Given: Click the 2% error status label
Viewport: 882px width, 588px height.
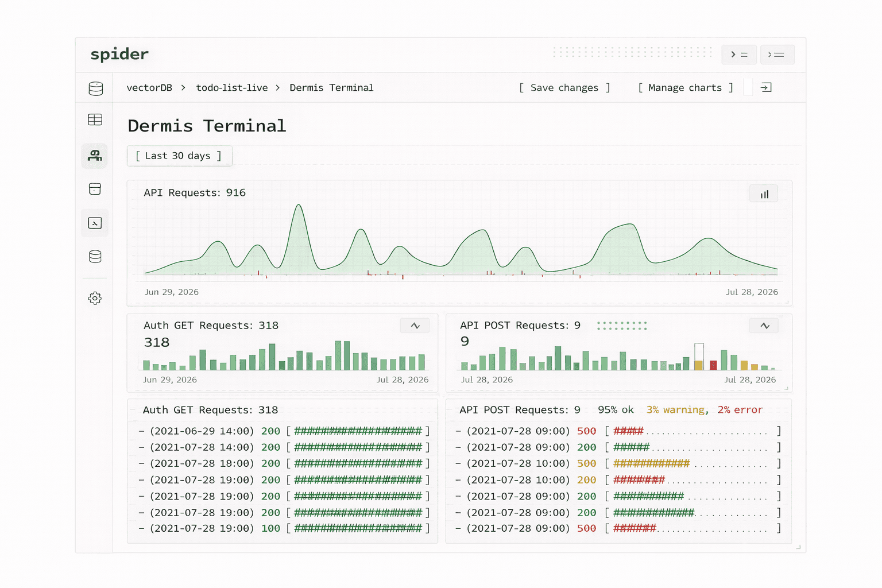Looking at the screenshot, I should point(740,410).
